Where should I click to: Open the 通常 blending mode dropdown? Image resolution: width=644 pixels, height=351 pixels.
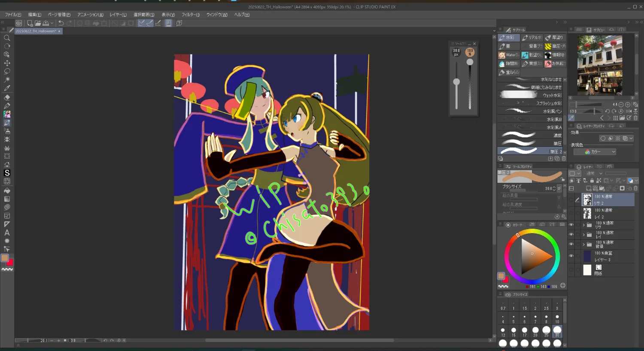click(595, 173)
